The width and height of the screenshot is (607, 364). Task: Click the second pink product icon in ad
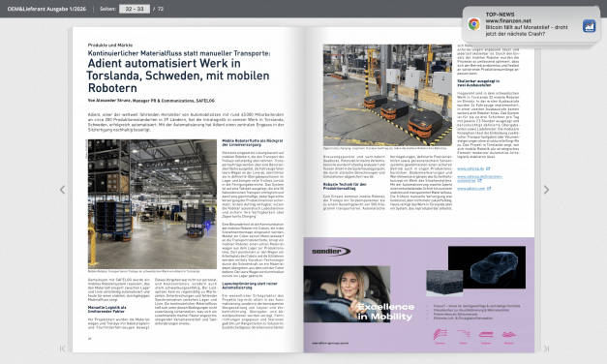[463, 334]
